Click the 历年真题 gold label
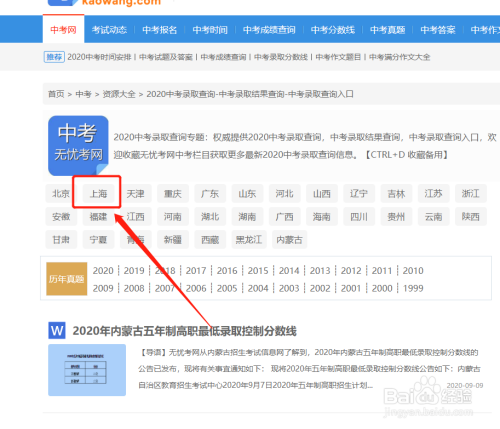The width and height of the screenshot is (500, 429). 67,279
